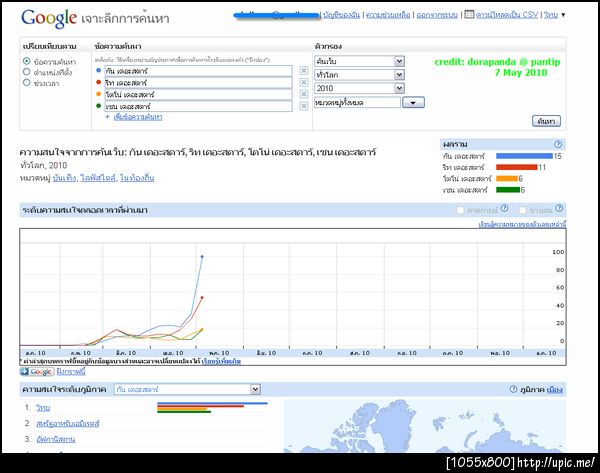Click the blue regional bar for ไทย

tap(212, 403)
